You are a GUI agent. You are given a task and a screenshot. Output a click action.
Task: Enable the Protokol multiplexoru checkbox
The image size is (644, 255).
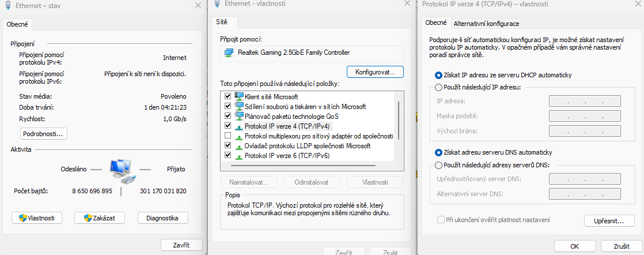click(x=228, y=136)
